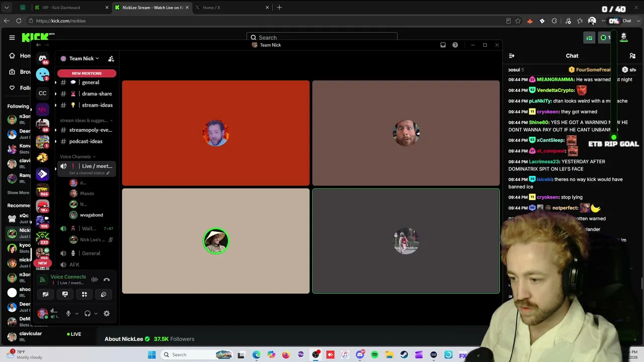
Task: Join the General voice channel
Action: tap(87, 253)
